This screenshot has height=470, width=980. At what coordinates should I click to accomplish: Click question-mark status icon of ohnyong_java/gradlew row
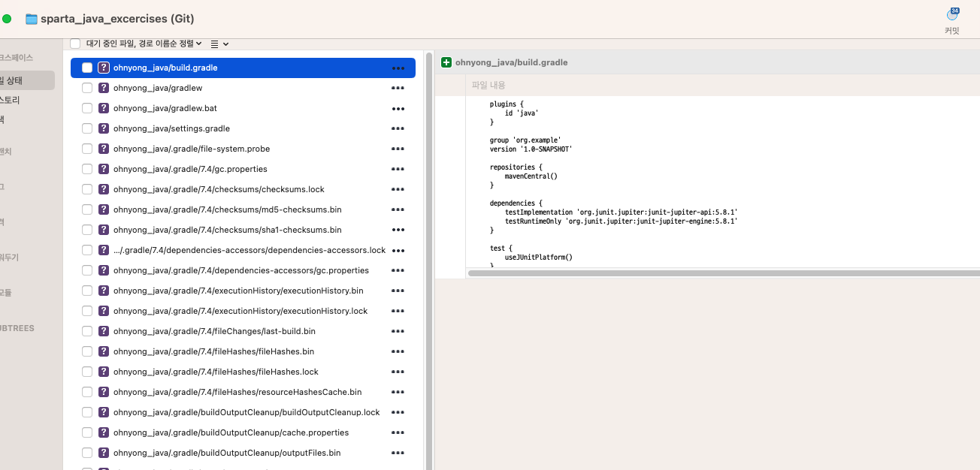click(104, 88)
